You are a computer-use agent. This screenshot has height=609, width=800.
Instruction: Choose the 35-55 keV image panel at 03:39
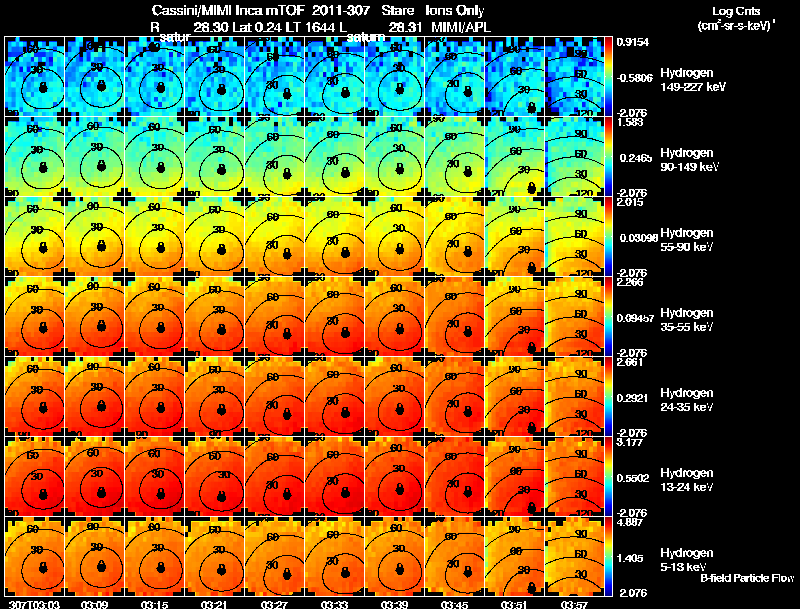pyautogui.click(x=394, y=317)
